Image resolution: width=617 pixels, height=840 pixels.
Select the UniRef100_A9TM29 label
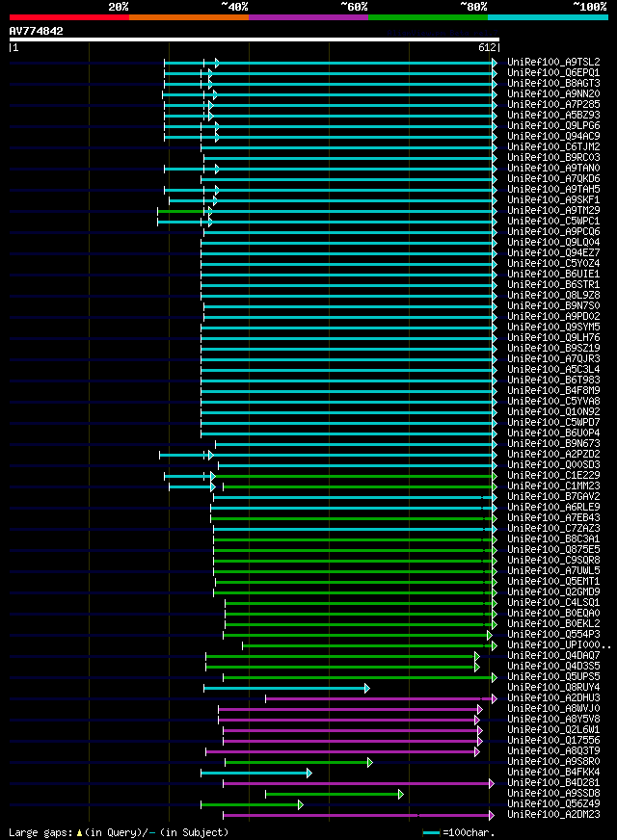tap(553, 211)
